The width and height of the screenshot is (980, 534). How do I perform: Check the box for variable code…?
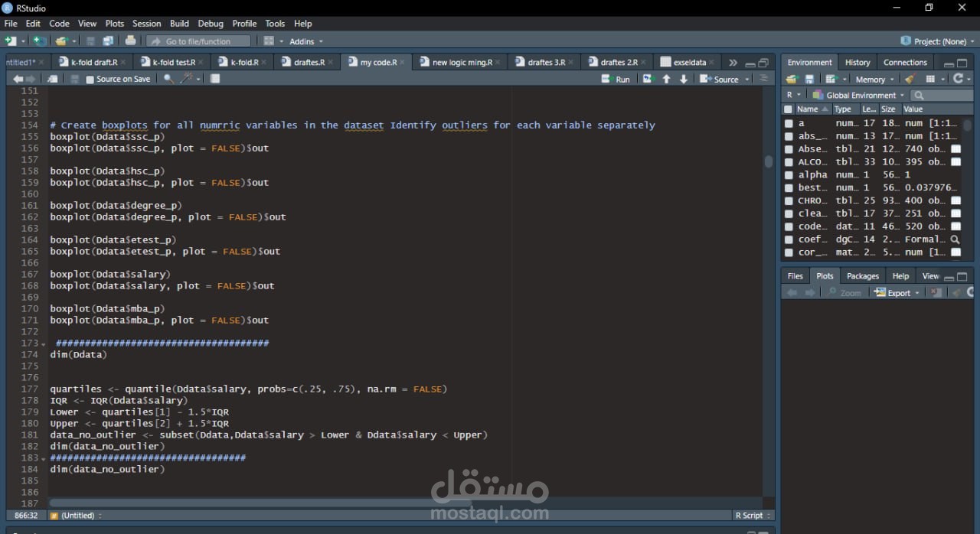click(x=789, y=226)
